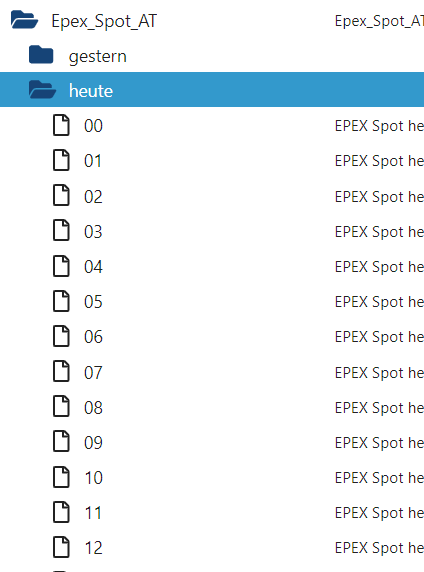This screenshot has height=572, width=424.
Task: Select state 02 in the tree
Action: pyautogui.click(x=93, y=197)
